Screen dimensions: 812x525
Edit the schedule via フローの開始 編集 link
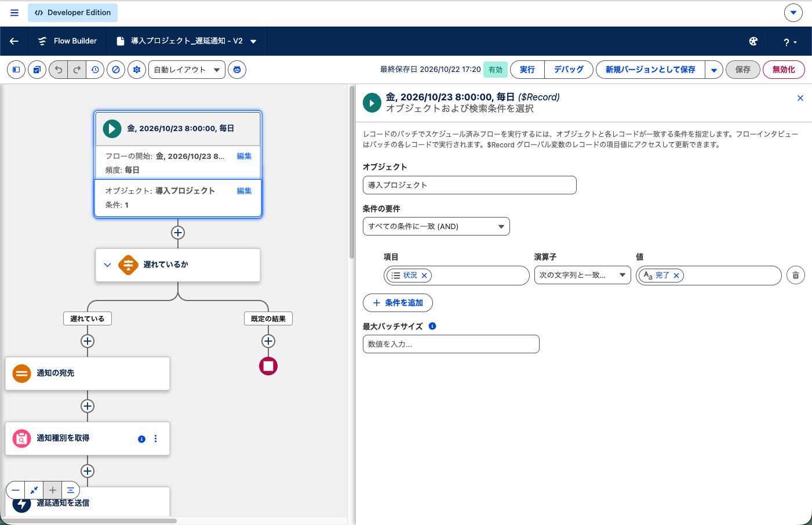pos(244,156)
